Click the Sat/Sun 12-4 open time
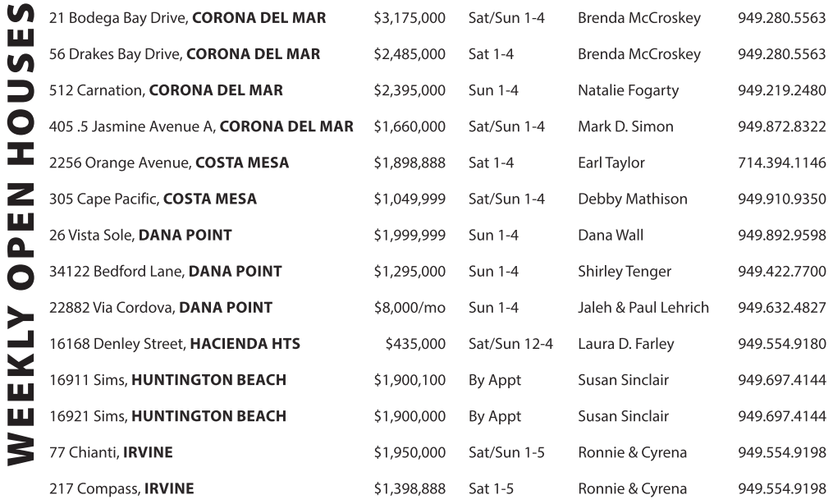 pos(510,344)
